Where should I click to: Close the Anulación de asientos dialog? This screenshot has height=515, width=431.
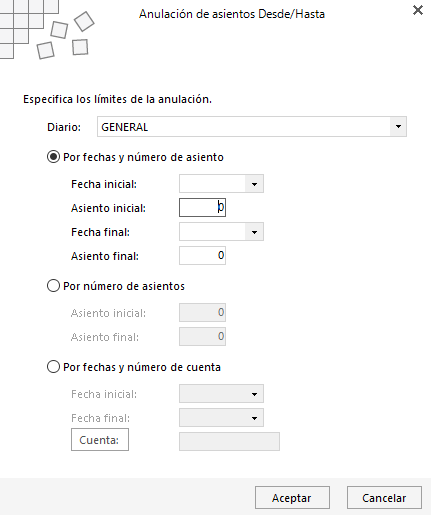[418, 10]
